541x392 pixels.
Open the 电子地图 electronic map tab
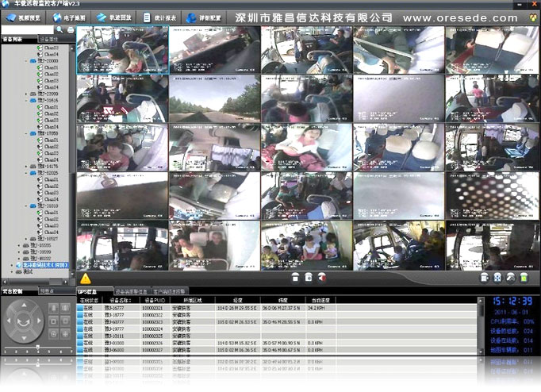pos(70,17)
